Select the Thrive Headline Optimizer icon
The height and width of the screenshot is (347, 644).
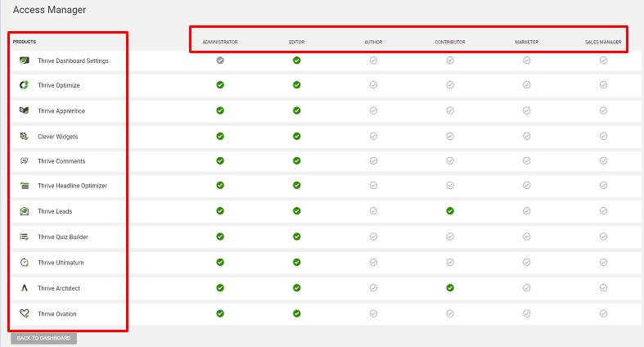[25, 186]
